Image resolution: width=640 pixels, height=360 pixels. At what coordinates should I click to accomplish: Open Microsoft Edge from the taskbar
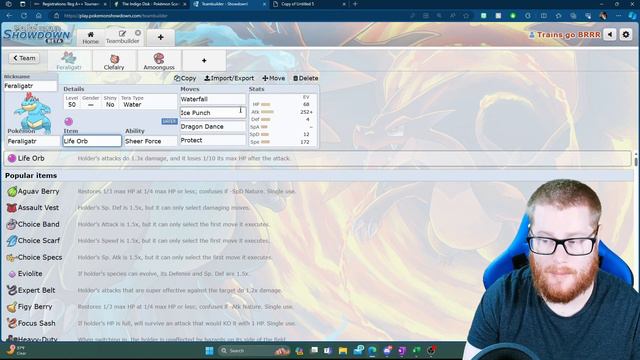[372, 351]
